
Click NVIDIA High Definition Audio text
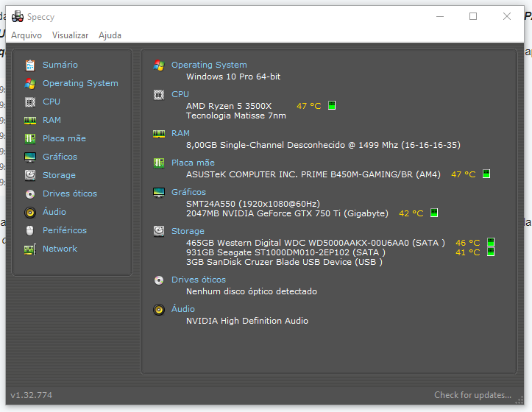(247, 321)
